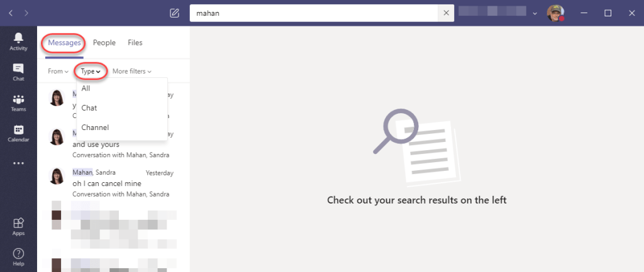
Task: Open the Apps store icon
Action: point(18,227)
